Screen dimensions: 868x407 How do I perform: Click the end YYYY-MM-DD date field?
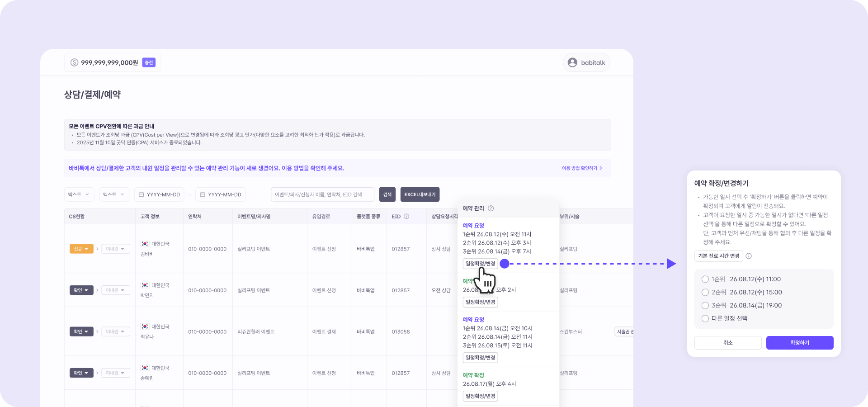(x=221, y=194)
